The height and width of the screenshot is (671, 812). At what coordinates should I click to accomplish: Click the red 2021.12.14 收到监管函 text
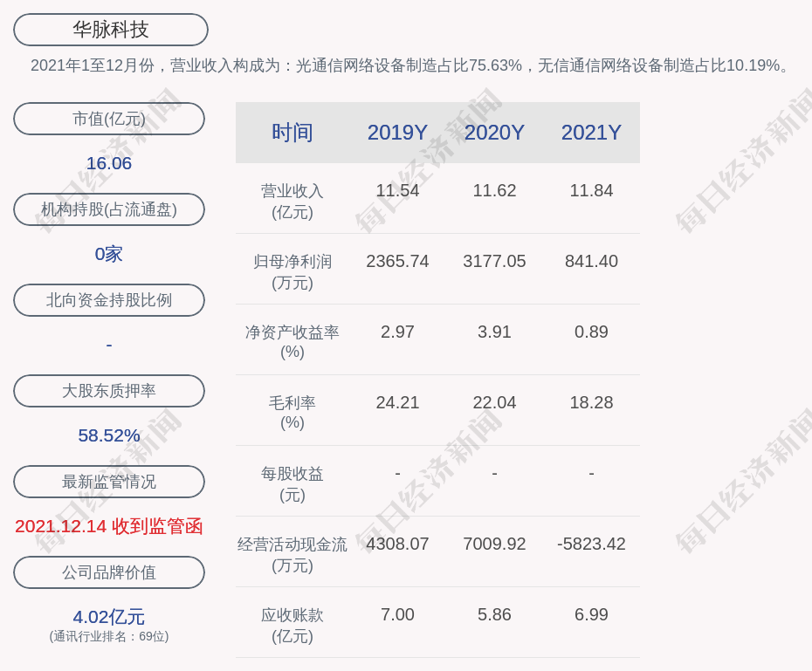[x=109, y=526]
